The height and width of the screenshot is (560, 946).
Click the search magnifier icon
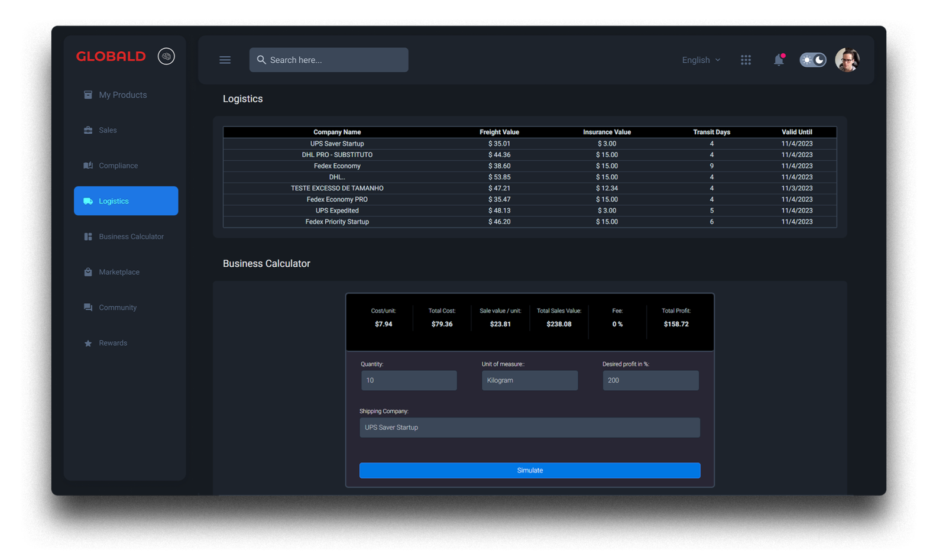point(261,60)
